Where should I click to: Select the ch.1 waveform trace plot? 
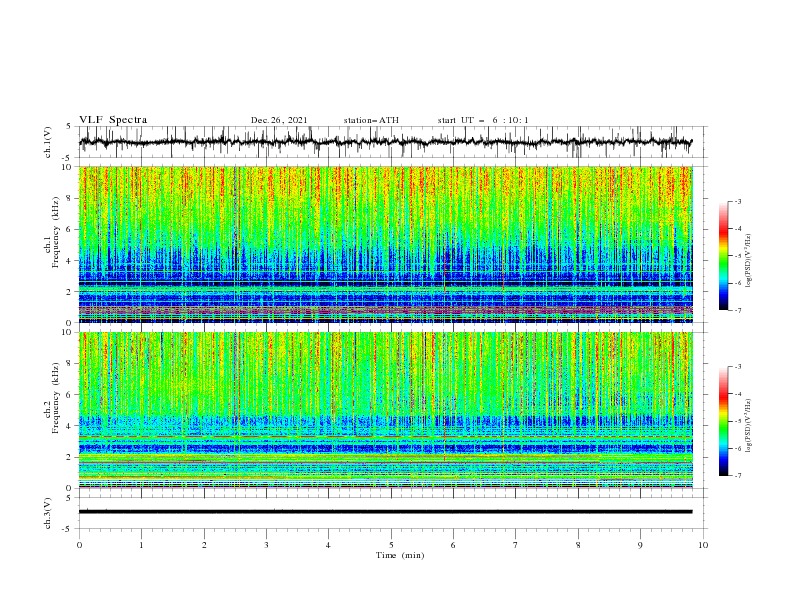point(386,142)
